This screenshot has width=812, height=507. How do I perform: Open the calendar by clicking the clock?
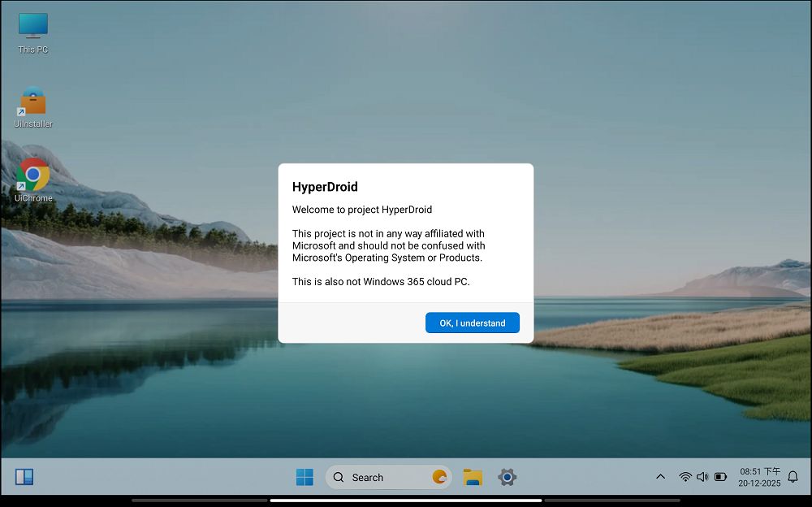758,472
